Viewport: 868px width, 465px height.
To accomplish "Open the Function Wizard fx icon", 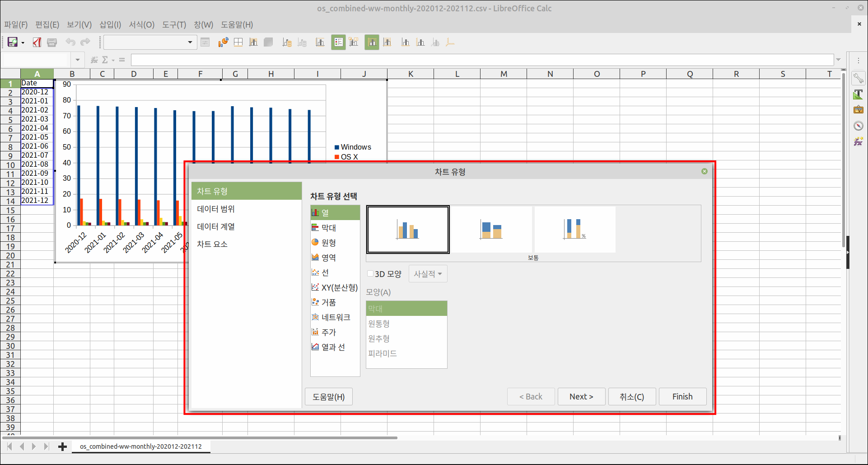I will pos(94,60).
